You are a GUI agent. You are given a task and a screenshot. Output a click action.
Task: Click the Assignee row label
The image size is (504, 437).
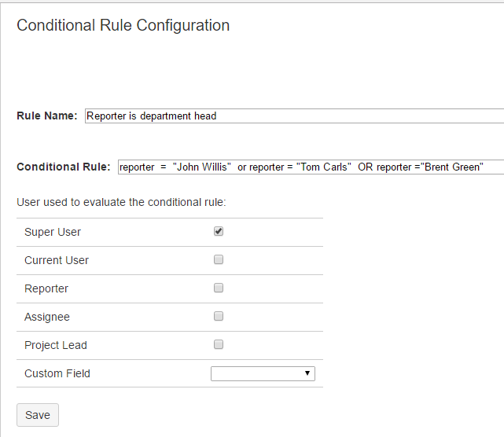pos(47,318)
